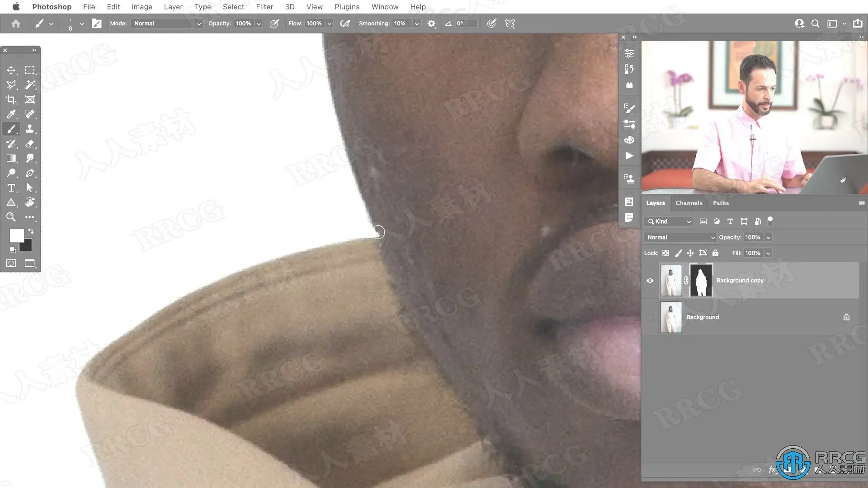Viewport: 868px width, 488px height.
Task: Expand the brush Opacity slider dropdown
Action: (259, 23)
